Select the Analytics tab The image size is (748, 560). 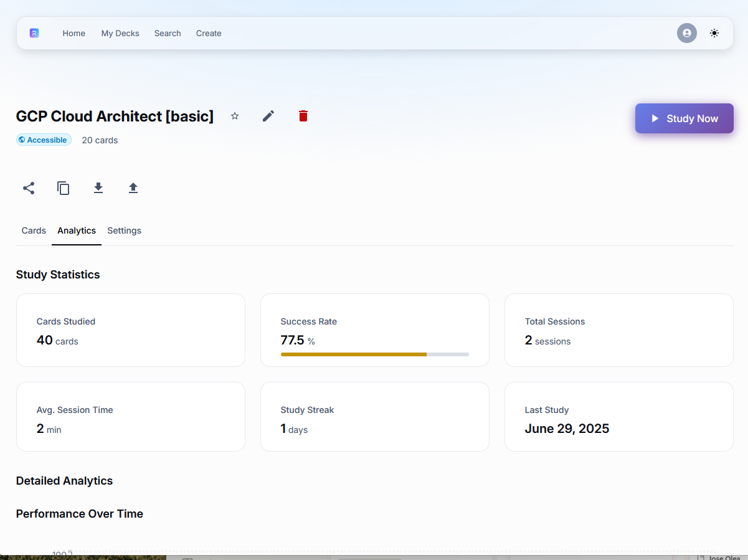[x=77, y=230]
